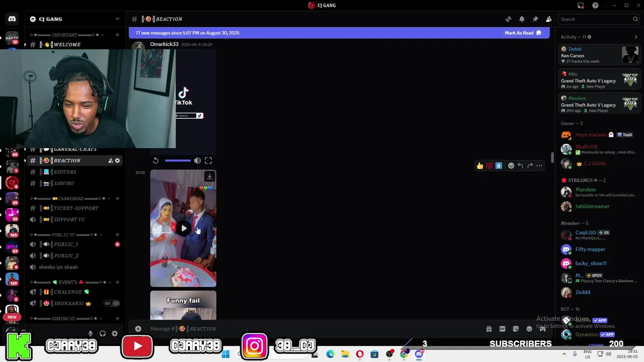Open Windows Start menu

225,354
